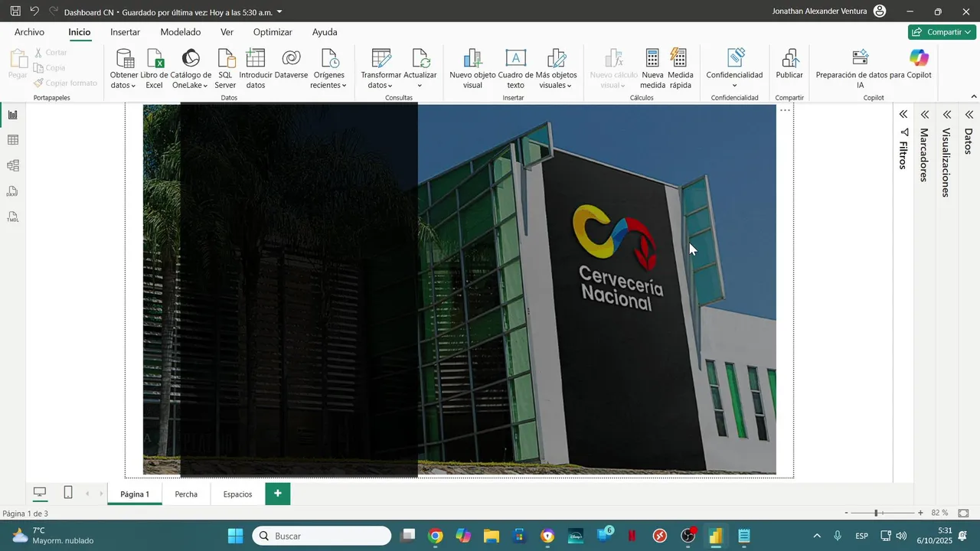980x551 pixels.
Task: Select desktop layout view icon
Action: [40, 493]
